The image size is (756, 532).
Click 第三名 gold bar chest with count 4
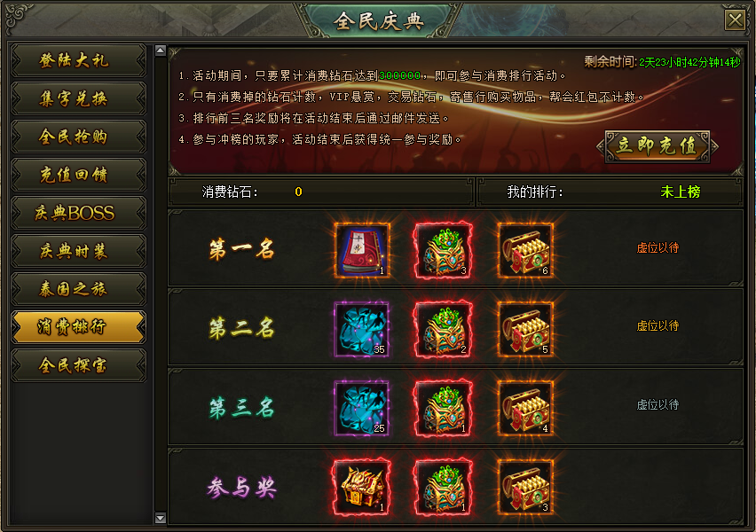coord(525,409)
